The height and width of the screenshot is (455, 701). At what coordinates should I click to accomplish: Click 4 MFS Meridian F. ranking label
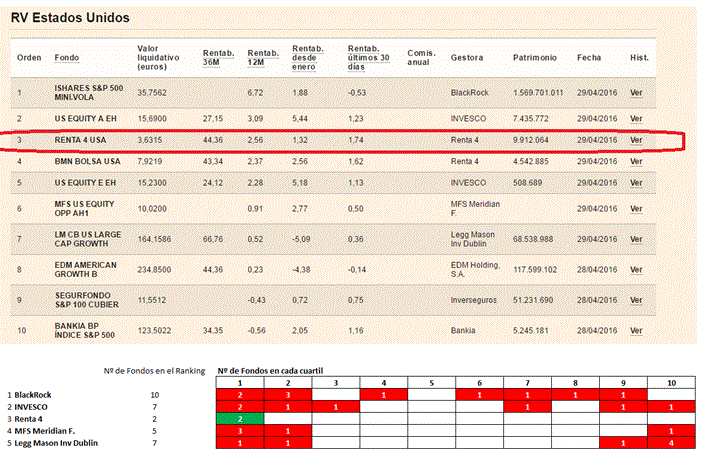[41, 431]
